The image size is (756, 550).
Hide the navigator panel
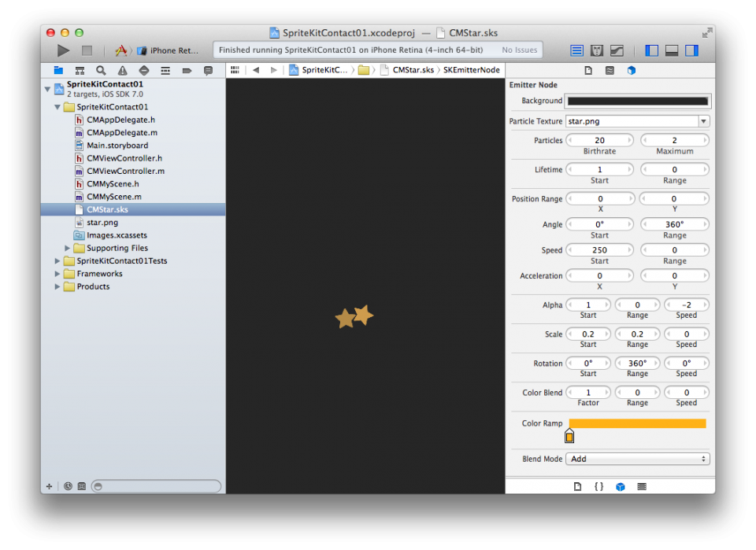coord(651,50)
